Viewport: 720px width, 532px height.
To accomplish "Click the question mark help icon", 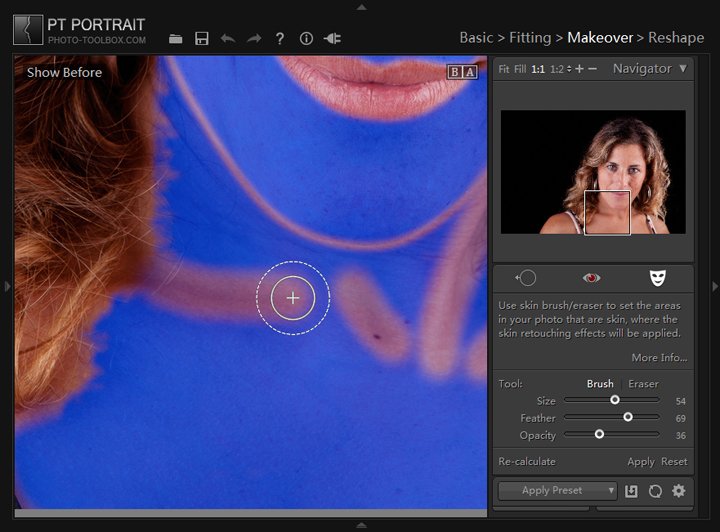I will coord(280,38).
